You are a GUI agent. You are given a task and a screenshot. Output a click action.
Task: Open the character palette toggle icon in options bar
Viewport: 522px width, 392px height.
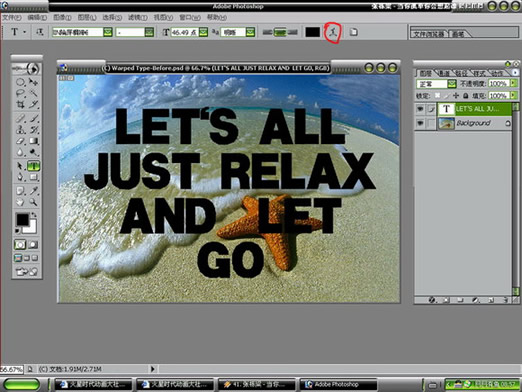(x=353, y=32)
